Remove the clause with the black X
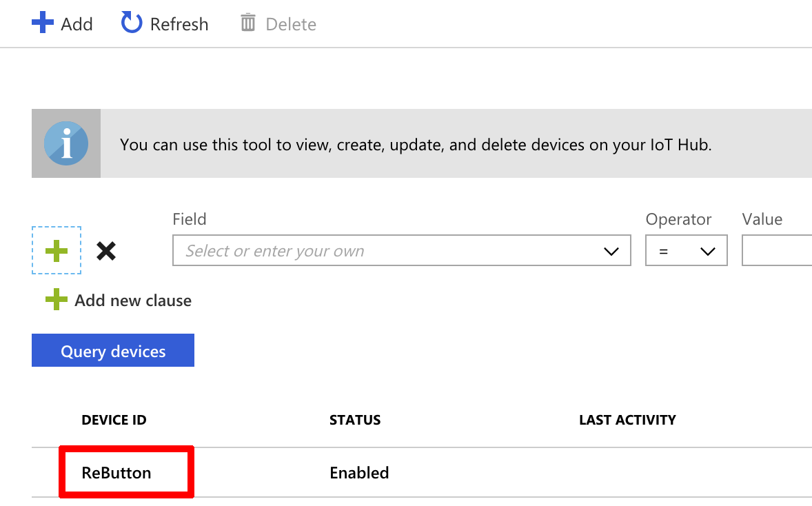This screenshot has height=506, width=812. click(x=106, y=251)
